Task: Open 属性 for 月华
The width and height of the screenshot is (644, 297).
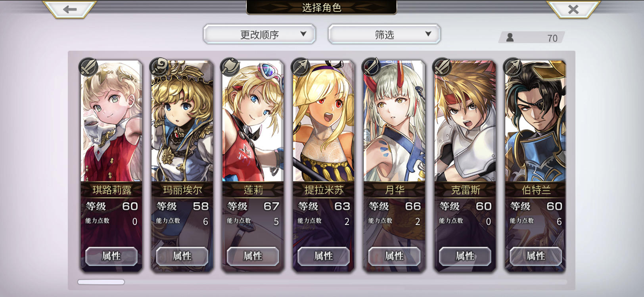Action: [395, 256]
